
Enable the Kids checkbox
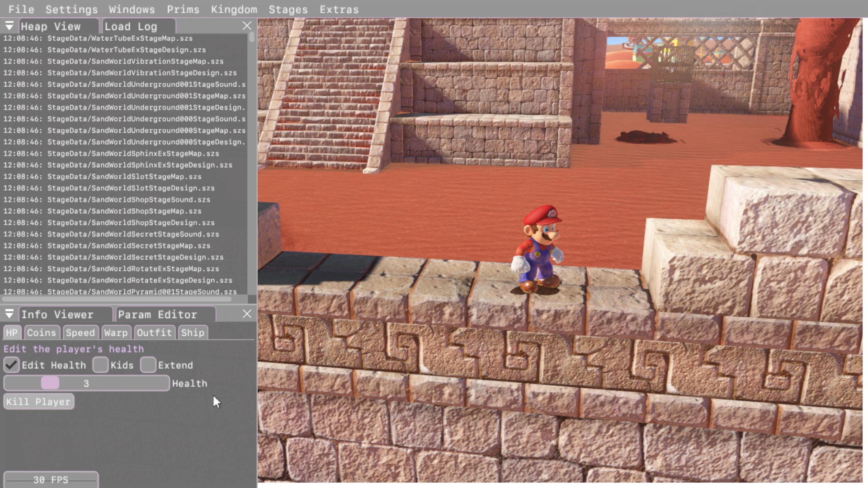[100, 365]
